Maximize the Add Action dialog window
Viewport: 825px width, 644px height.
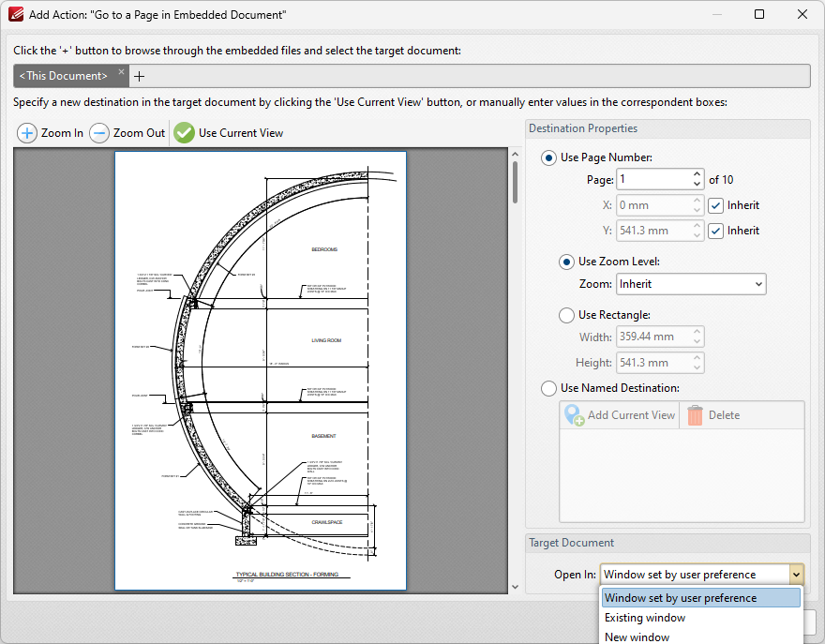pyautogui.click(x=759, y=14)
